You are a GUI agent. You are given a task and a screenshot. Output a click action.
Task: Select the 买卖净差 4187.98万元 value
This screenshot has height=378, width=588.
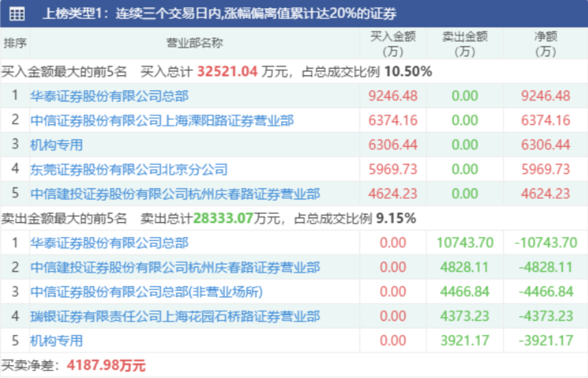click(x=106, y=365)
